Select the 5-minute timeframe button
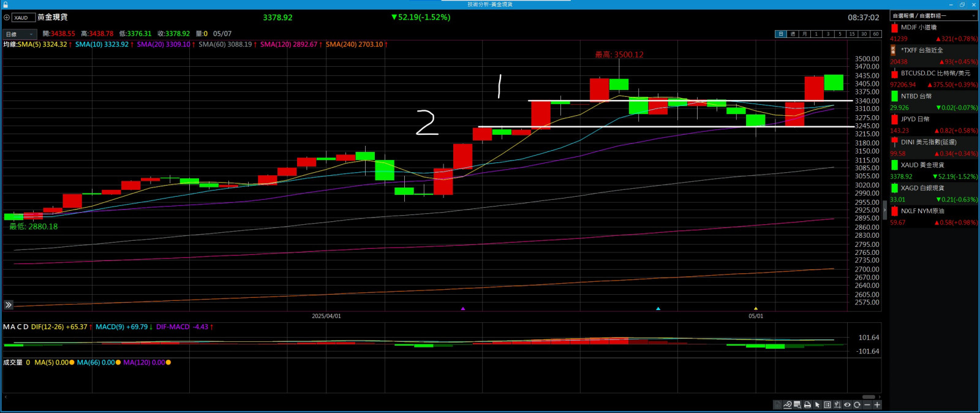The width and height of the screenshot is (980, 413). point(840,34)
